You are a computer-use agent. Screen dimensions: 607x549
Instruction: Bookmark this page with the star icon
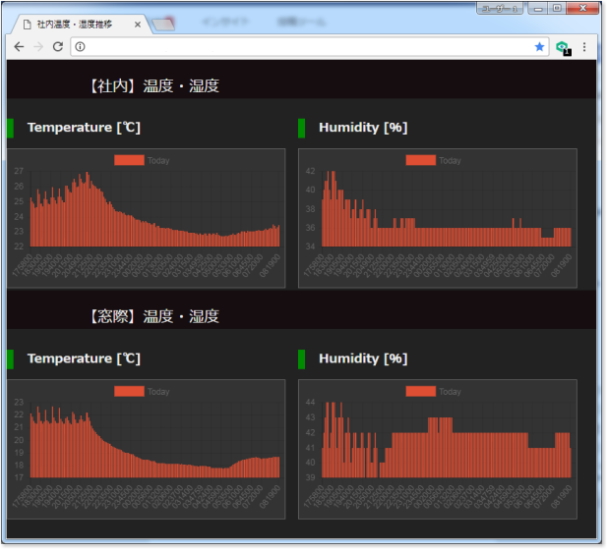click(539, 47)
